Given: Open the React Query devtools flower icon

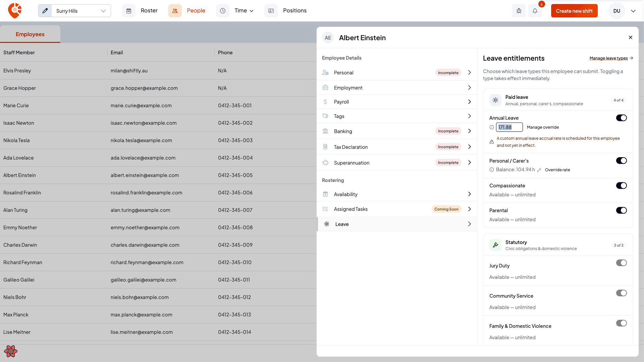Looking at the screenshot, I should click(x=11, y=351).
